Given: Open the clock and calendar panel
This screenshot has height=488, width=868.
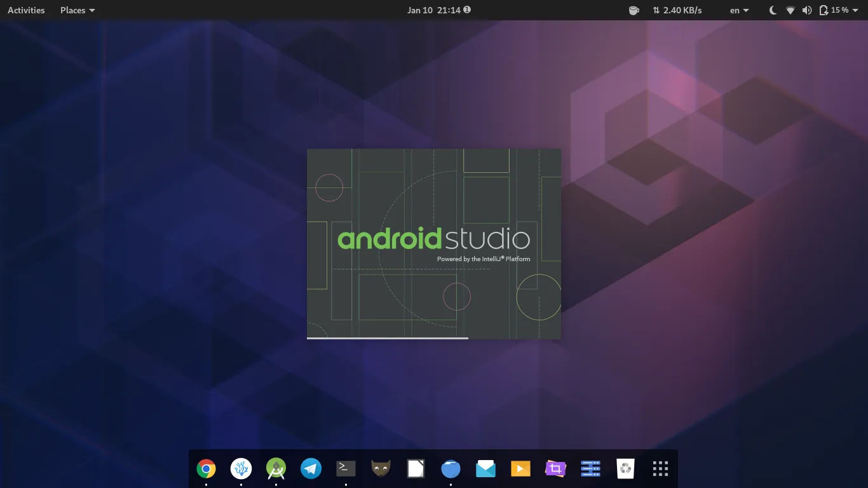Looking at the screenshot, I should click(x=439, y=10).
